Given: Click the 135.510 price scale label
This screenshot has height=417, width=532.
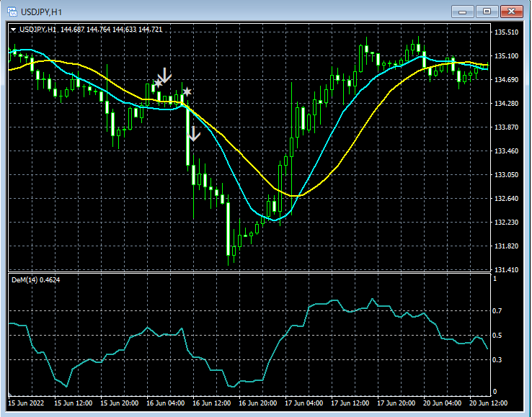Looking at the screenshot, I should point(507,32).
